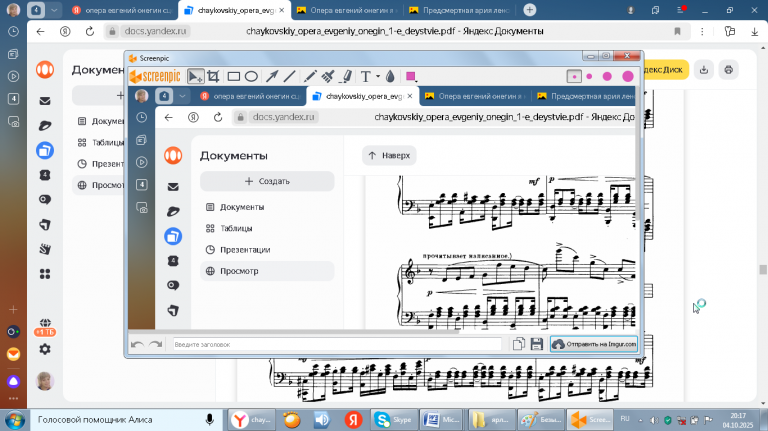Image resolution: width=768 pixels, height=431 pixels.
Task: Go back with the browser back arrow
Action: pos(41,31)
